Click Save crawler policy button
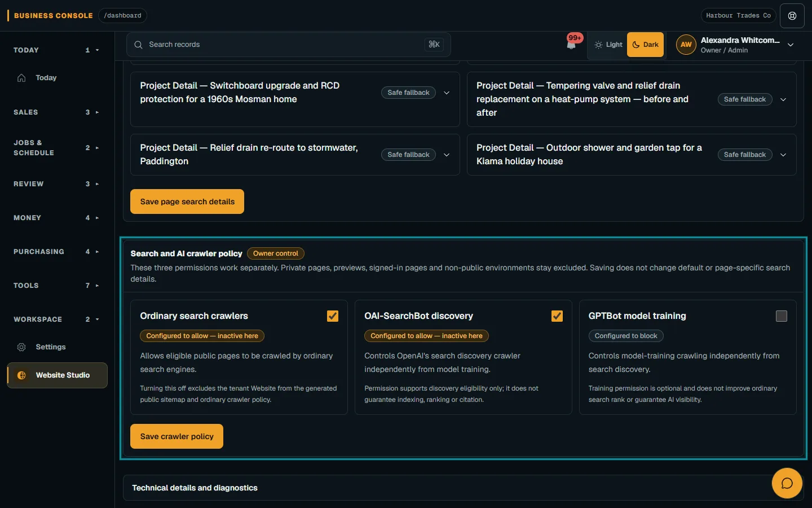812x508 pixels. [x=176, y=436]
